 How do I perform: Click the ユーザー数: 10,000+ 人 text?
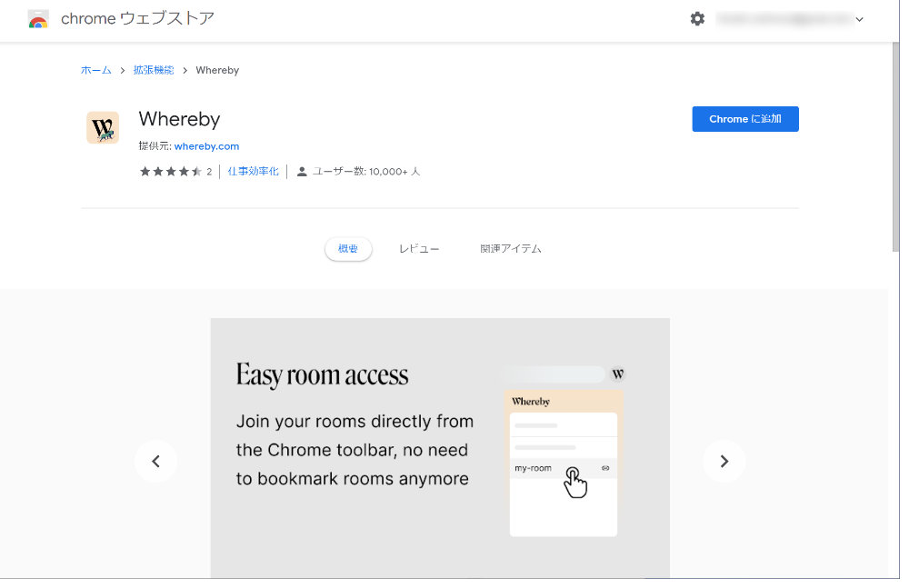tap(365, 172)
